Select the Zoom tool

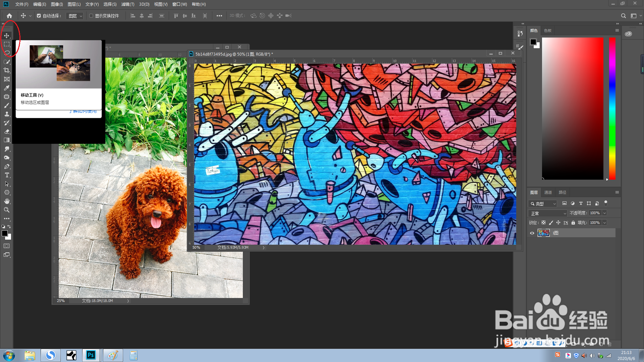point(7,210)
